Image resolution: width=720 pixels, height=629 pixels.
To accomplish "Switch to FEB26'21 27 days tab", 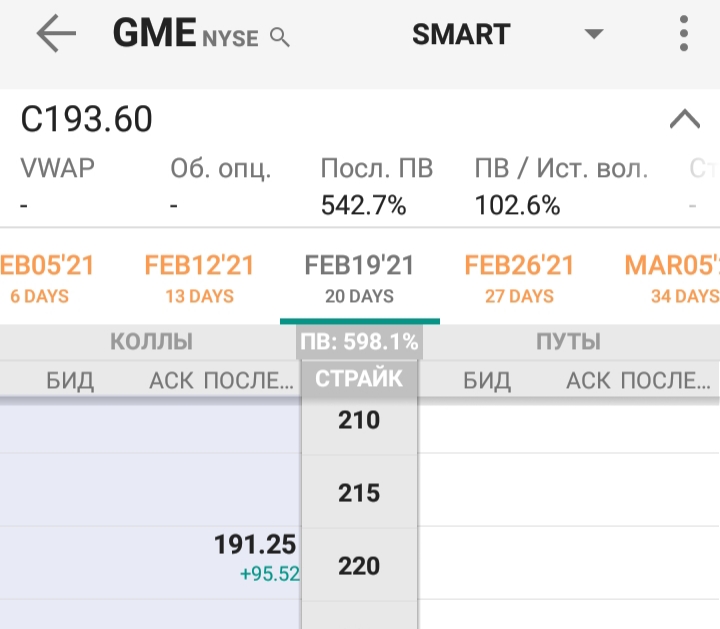I will [x=519, y=278].
